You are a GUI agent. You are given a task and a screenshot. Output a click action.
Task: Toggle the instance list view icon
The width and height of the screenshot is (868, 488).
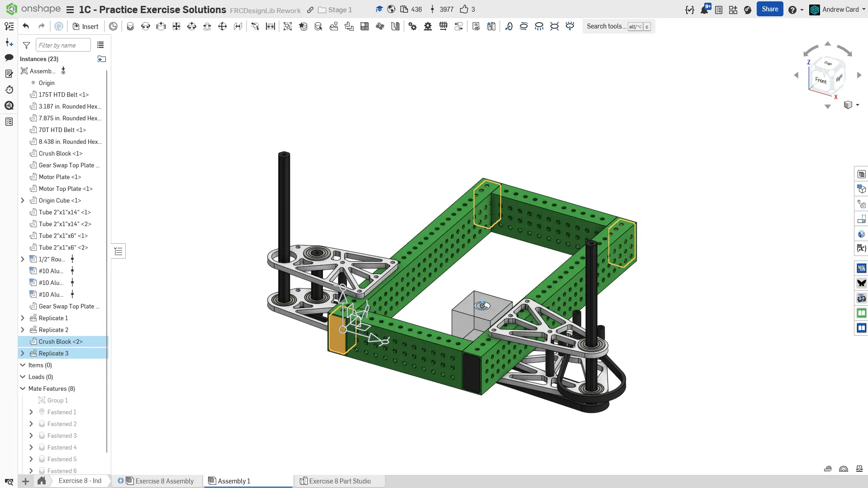tap(100, 45)
